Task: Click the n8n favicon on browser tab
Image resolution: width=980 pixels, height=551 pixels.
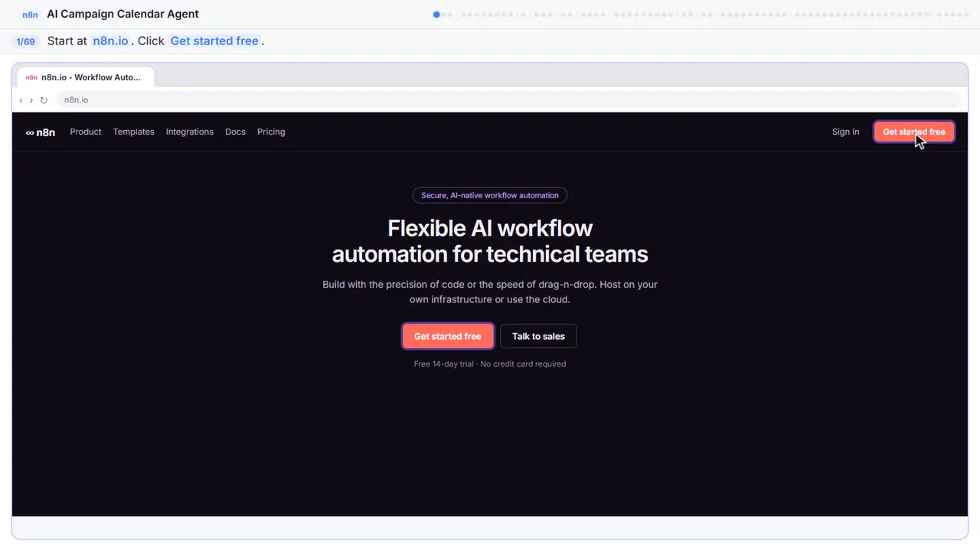Action: [31, 77]
